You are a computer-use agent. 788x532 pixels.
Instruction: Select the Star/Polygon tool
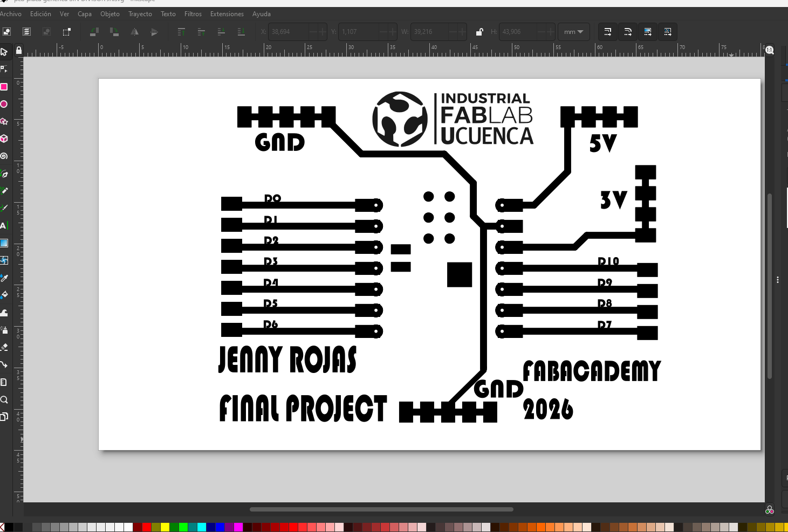[x=4, y=121]
